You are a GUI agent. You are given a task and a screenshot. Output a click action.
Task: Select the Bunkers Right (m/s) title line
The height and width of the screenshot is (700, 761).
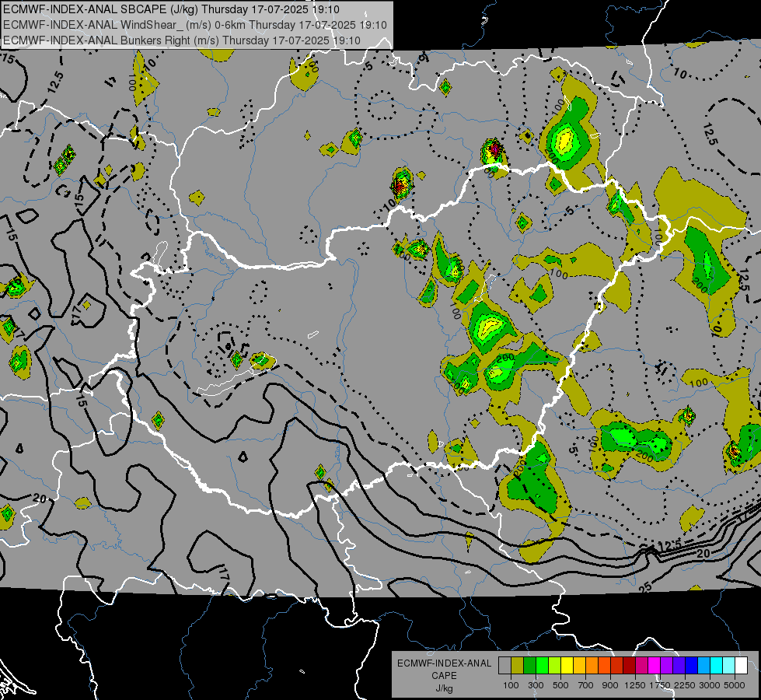(x=182, y=40)
